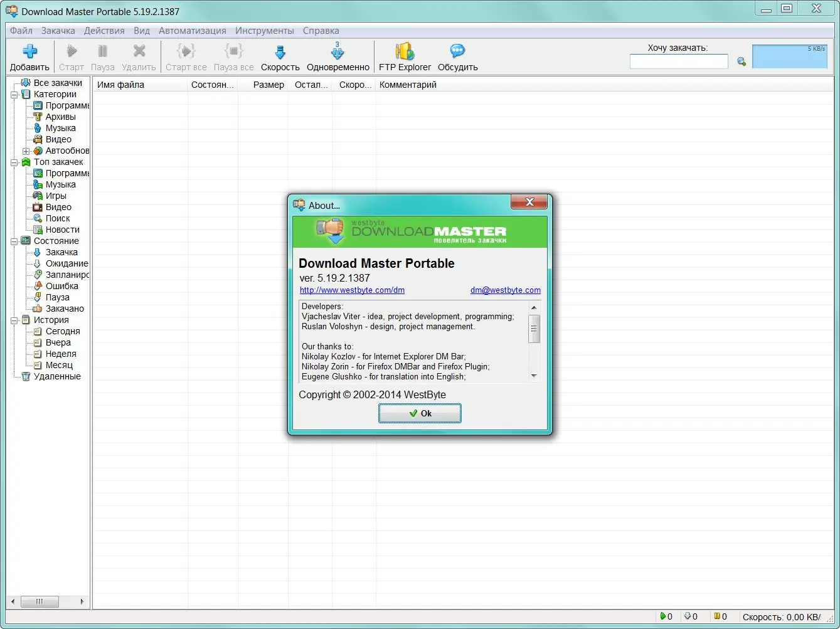
Task: Click the Пауза toolbar icon
Action: [102, 56]
